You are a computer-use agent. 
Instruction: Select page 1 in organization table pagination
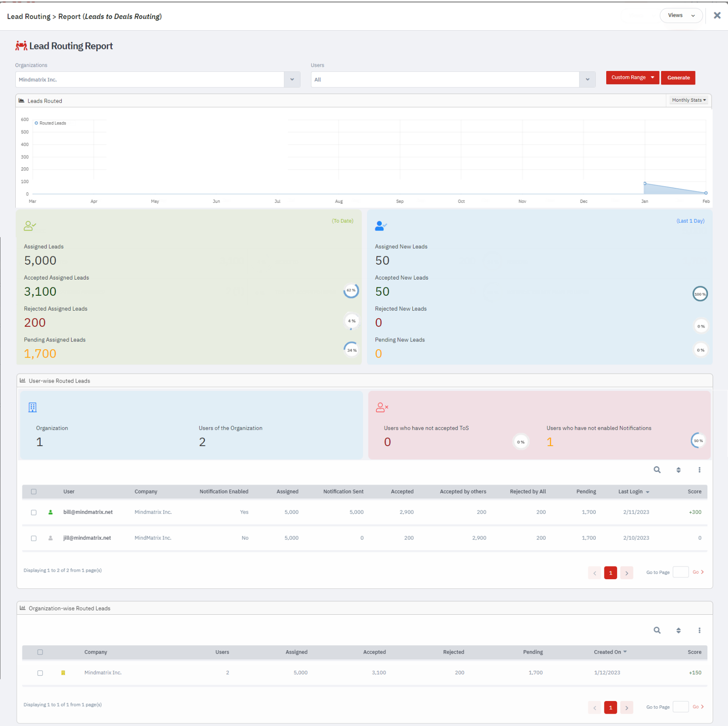611,707
